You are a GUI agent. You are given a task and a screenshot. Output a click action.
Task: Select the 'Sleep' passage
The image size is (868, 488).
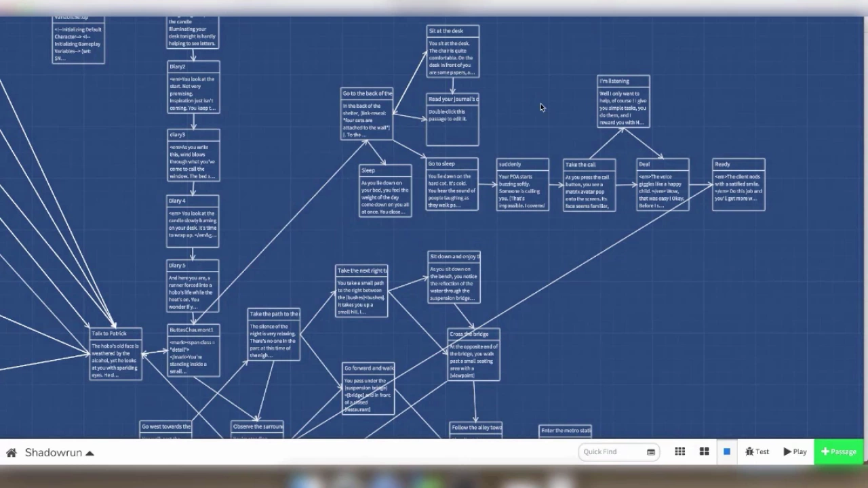point(385,191)
